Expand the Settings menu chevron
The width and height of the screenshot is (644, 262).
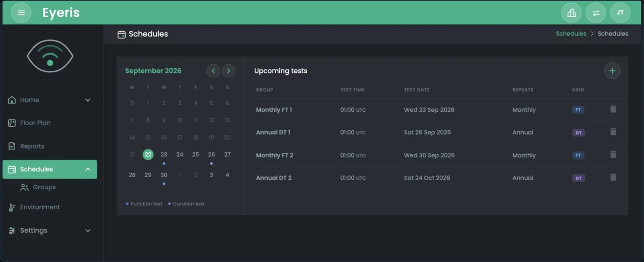88,231
